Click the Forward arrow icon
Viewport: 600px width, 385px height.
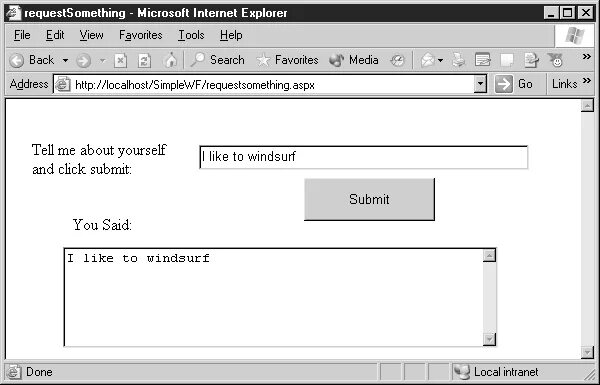(83, 60)
